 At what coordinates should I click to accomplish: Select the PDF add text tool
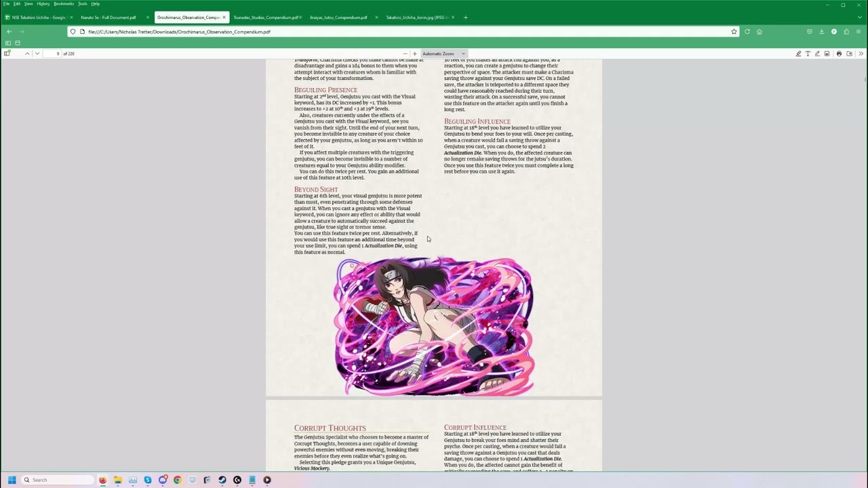[x=808, y=54]
